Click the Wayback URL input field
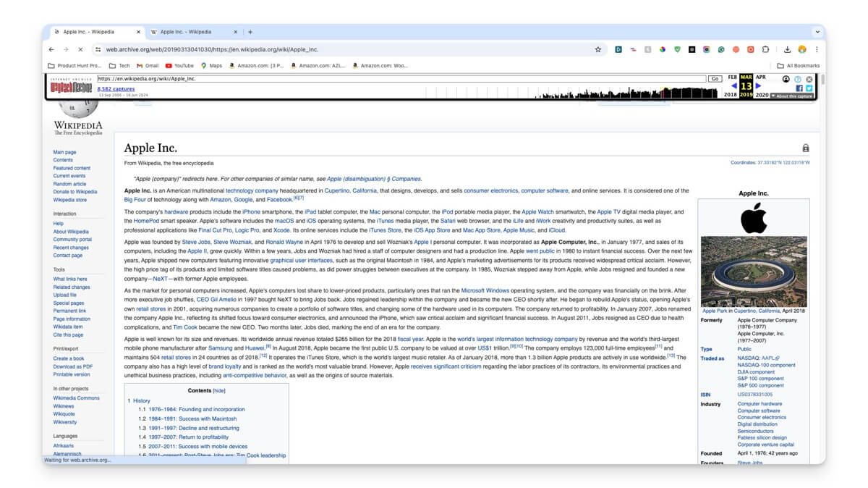868x488 pixels. coord(401,78)
